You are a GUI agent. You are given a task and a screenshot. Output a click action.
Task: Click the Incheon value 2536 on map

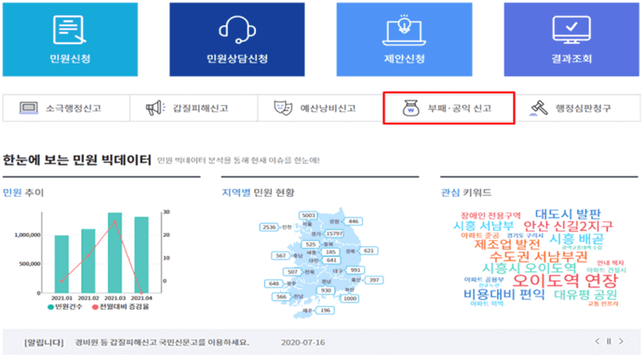point(269,227)
